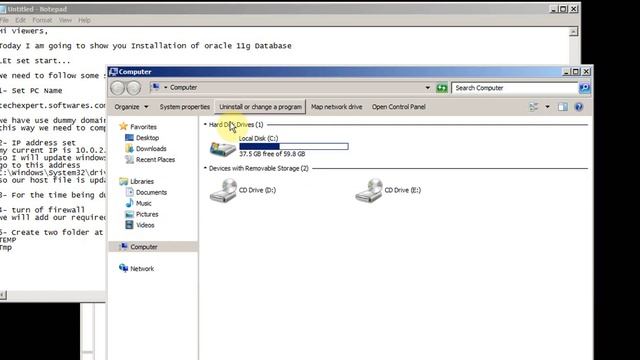
Task: Select the Pictures label under Libraries
Action: [x=147, y=214]
